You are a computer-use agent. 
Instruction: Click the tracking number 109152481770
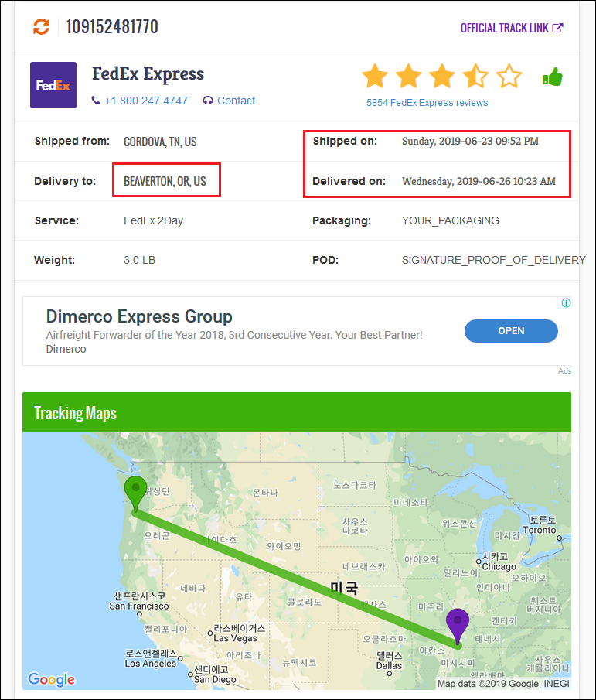[x=112, y=27]
